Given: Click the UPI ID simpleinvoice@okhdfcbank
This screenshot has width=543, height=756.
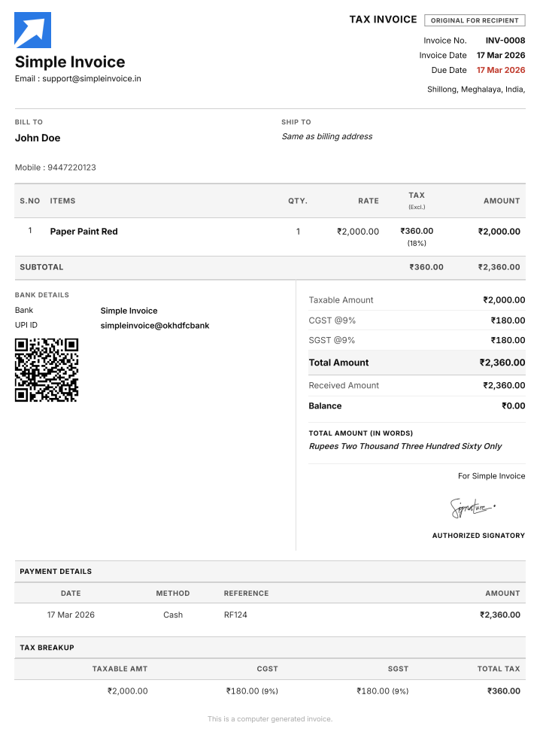Looking at the screenshot, I should click(x=155, y=326).
